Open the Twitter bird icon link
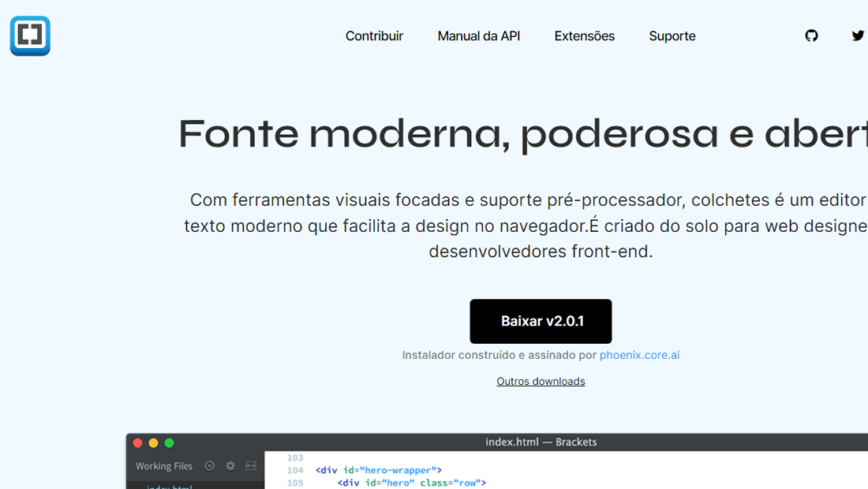 (858, 36)
